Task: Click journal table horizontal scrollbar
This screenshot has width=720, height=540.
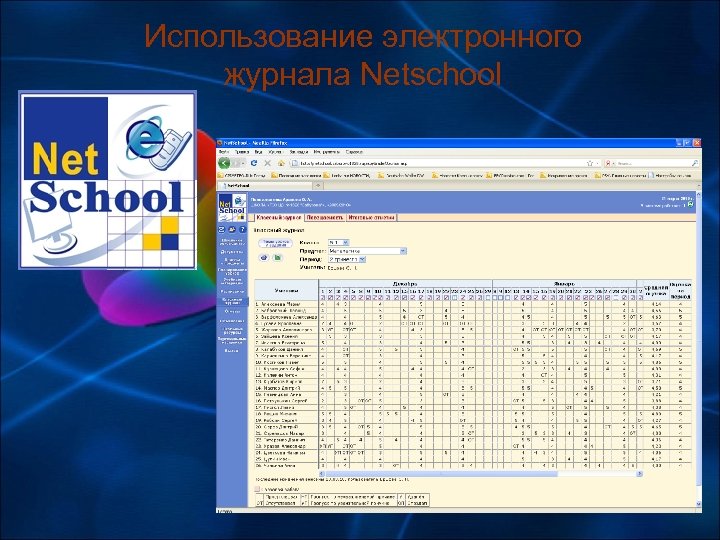Action: [x=480, y=473]
